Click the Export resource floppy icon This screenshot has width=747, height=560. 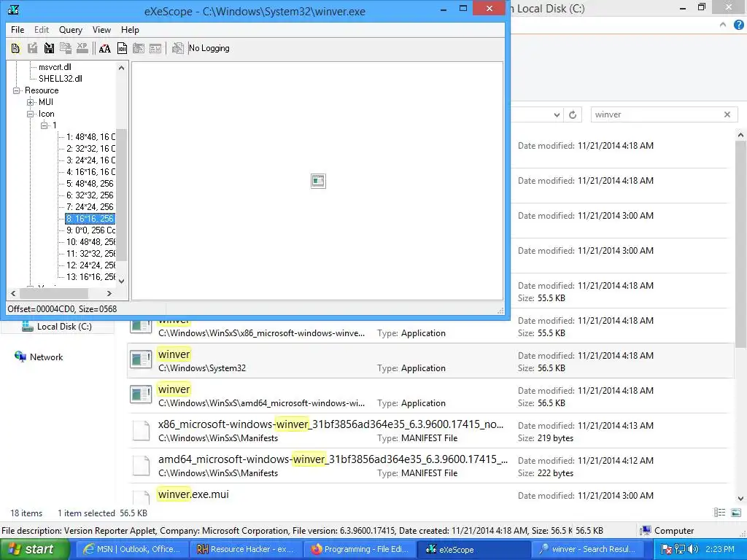(x=49, y=48)
